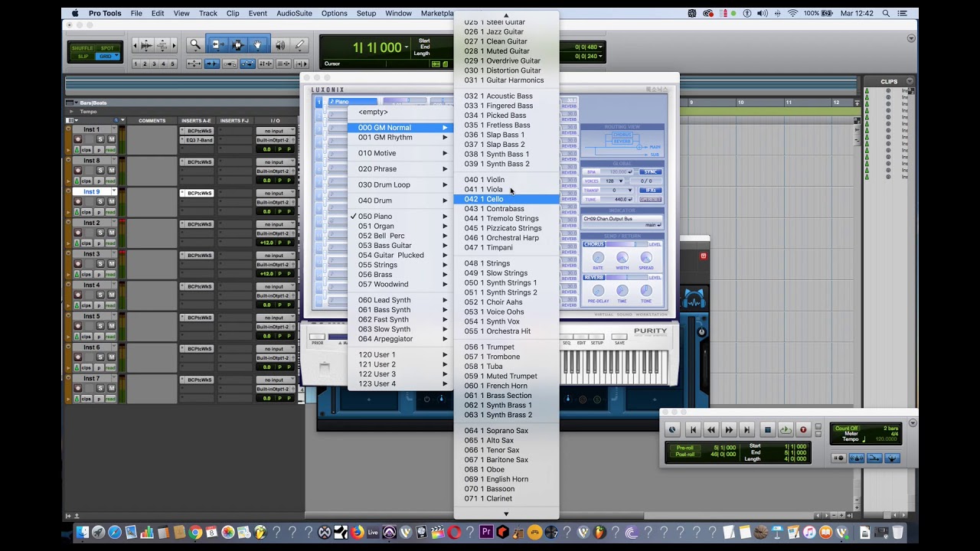Open Chrome from the Dock
The width and height of the screenshot is (980, 551).
point(195,533)
